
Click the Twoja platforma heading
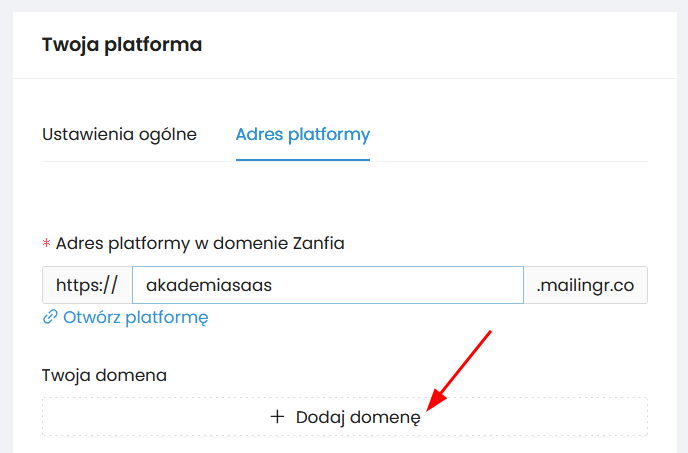[122, 44]
